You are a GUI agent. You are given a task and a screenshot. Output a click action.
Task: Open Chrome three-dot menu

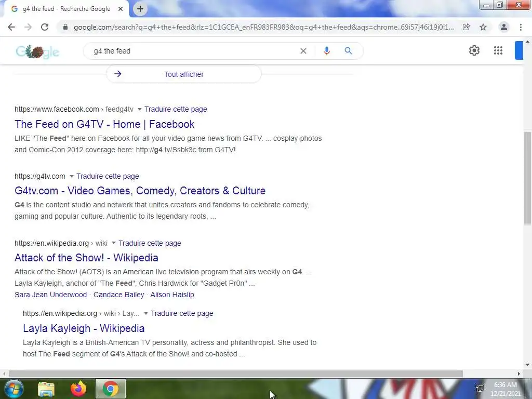tap(521, 27)
